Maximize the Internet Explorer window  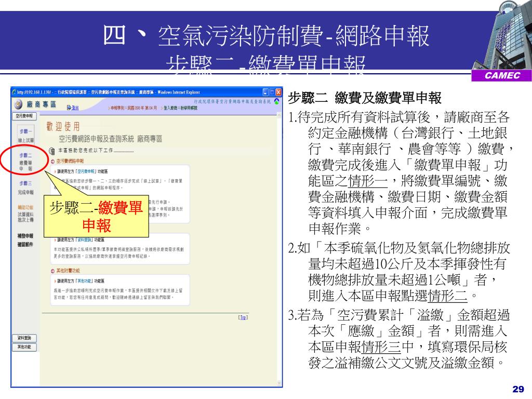tap(272, 92)
